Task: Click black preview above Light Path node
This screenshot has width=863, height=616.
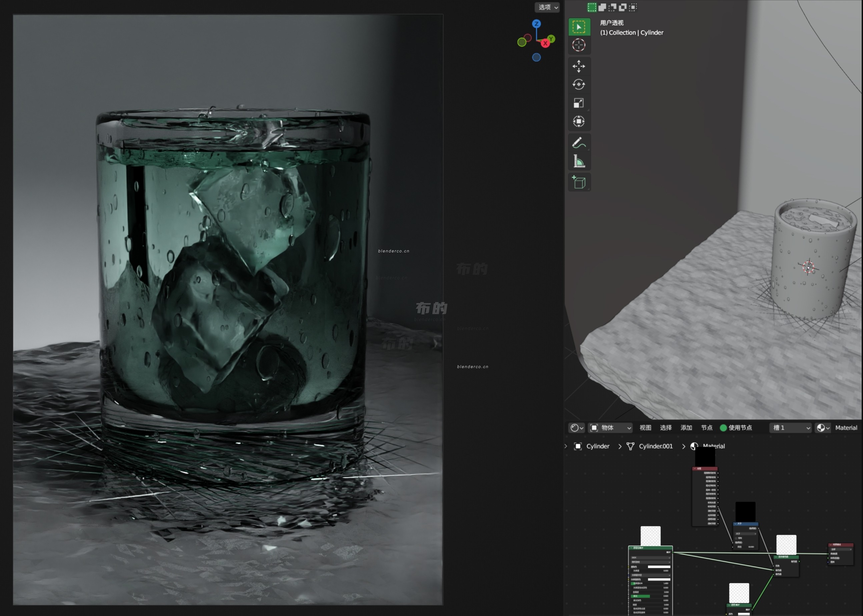Action: click(x=705, y=457)
